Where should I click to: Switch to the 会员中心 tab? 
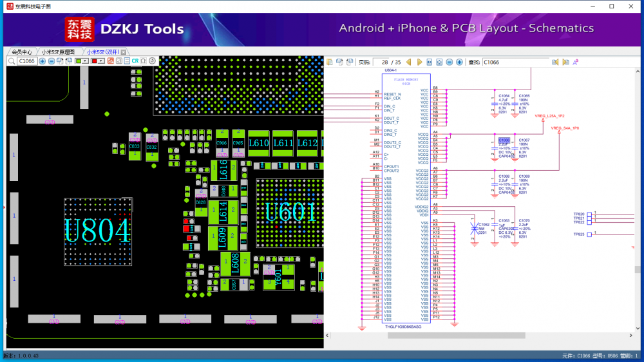point(22,52)
